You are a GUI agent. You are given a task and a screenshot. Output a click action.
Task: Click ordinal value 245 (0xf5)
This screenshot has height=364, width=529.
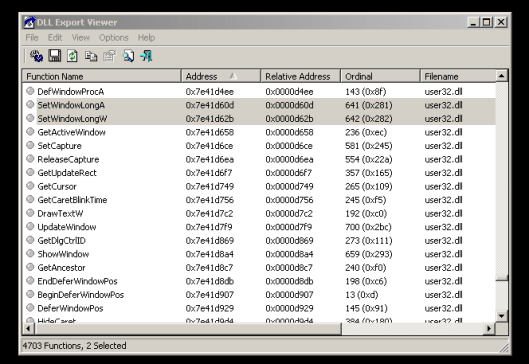point(366,200)
